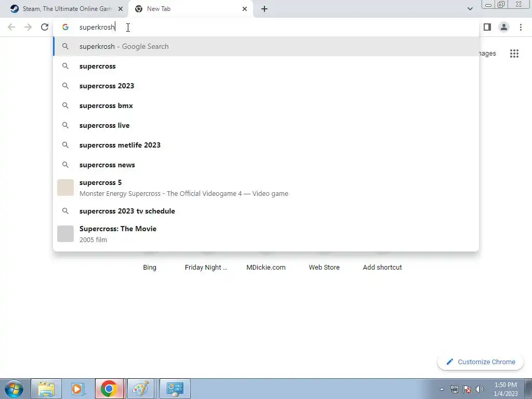Click Chrome icon in taskbar

point(109,389)
